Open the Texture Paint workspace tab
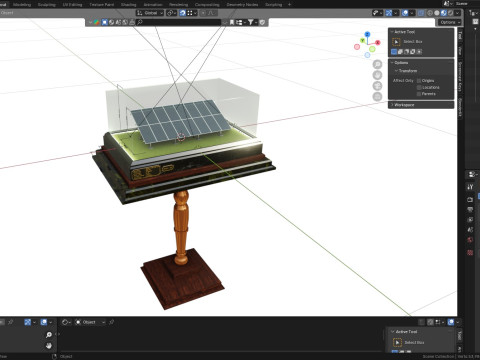Viewport: 480px width, 360px height. point(102,5)
